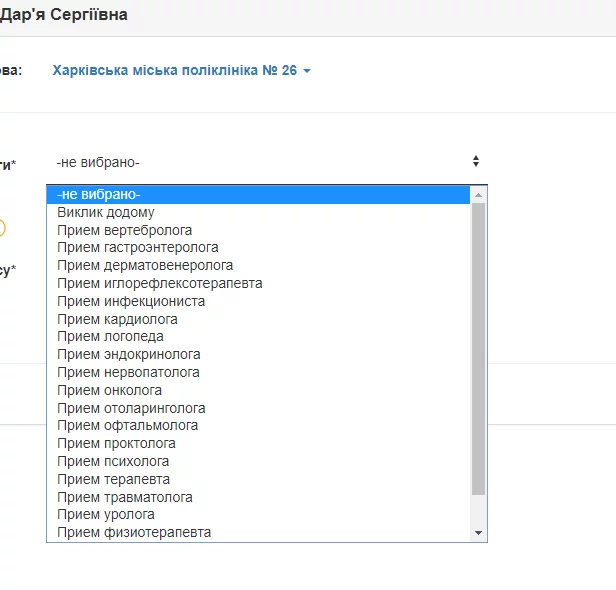This screenshot has width=616, height=590.
Task: Click the list scrollbar down arrow
Action: click(478, 533)
